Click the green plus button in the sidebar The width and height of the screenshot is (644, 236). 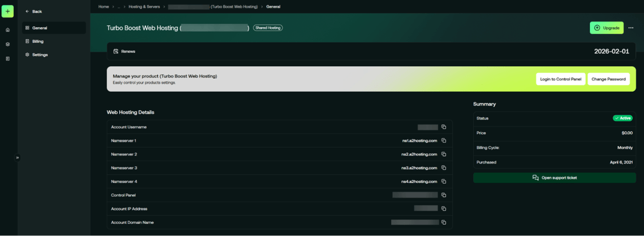8,11
